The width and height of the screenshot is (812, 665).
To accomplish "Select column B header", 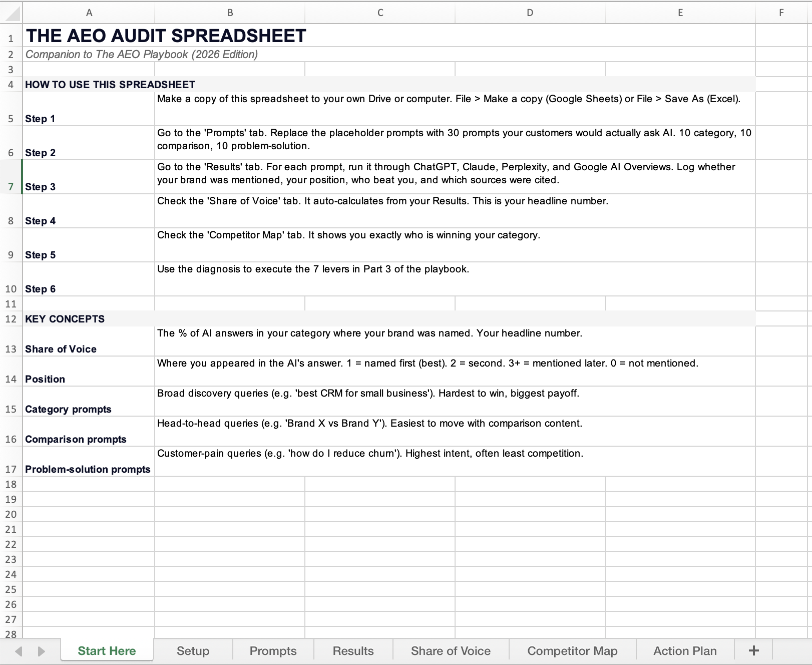I will point(230,13).
